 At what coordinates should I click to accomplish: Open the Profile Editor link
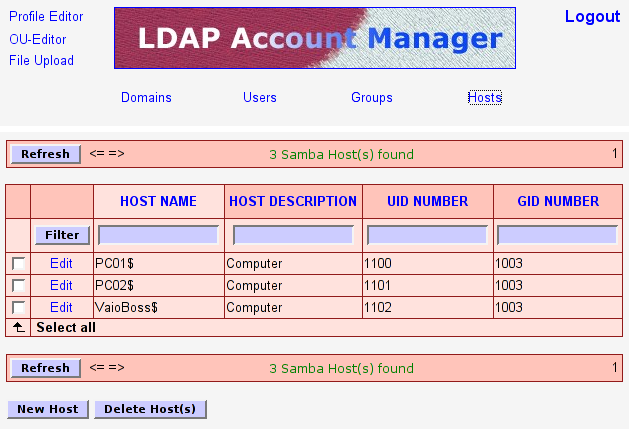(x=46, y=17)
